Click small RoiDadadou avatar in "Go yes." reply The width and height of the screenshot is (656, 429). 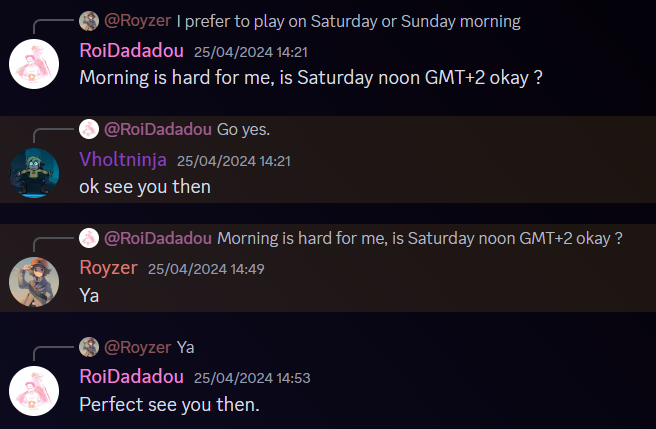[89, 129]
